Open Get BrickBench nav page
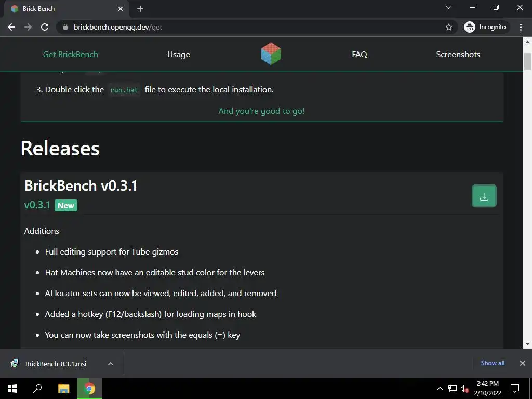The height and width of the screenshot is (399, 532). [71, 54]
